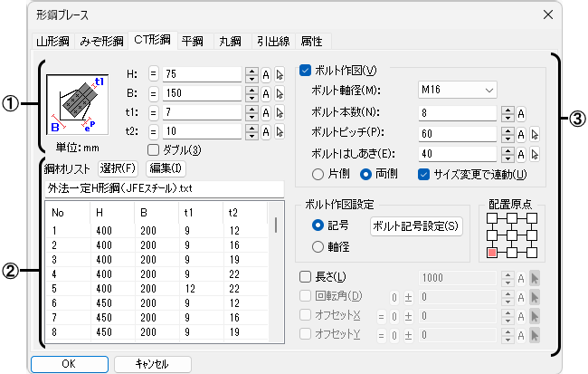This screenshot has width=588, height=374.
Task: Switch to the 山形鋼 tab
Action: pyautogui.click(x=52, y=41)
